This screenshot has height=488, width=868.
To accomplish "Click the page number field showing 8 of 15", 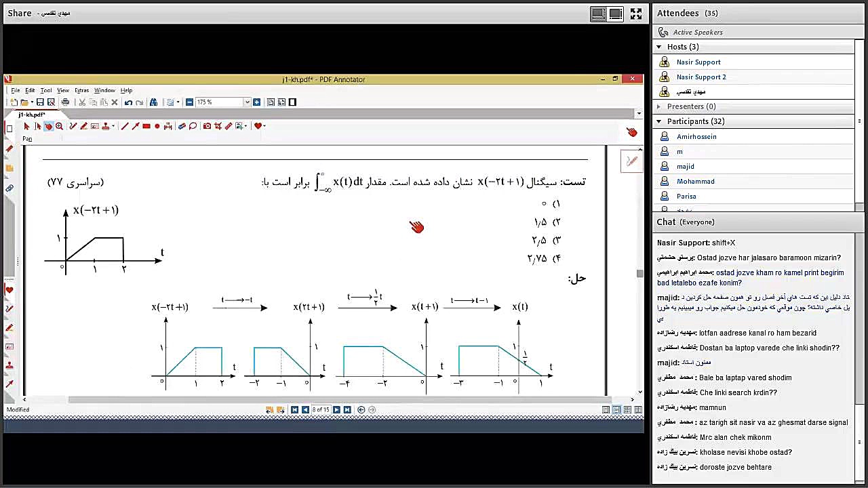I will [x=321, y=410].
